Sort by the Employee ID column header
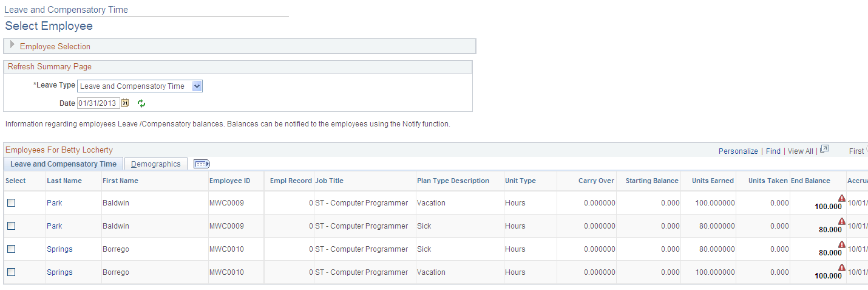The width and height of the screenshot is (868, 290). point(230,181)
